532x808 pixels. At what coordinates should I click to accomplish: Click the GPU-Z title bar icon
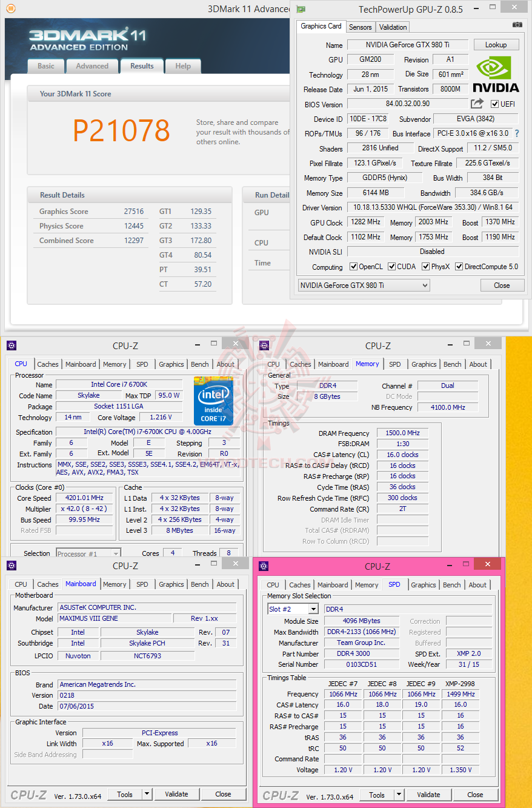pos(301,8)
